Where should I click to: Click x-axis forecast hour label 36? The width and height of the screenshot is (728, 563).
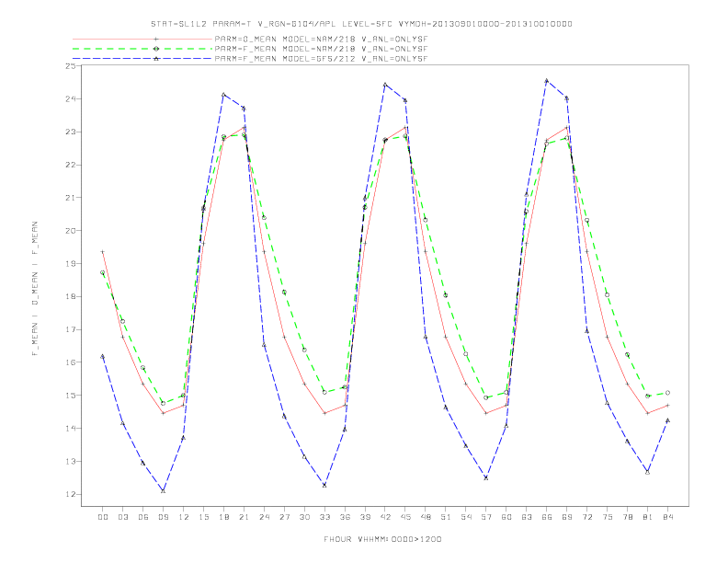[345, 517]
